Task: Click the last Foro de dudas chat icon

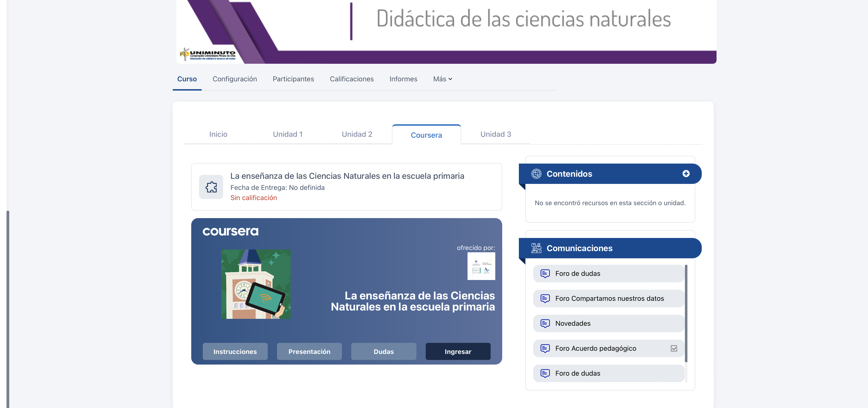Action: [545, 373]
